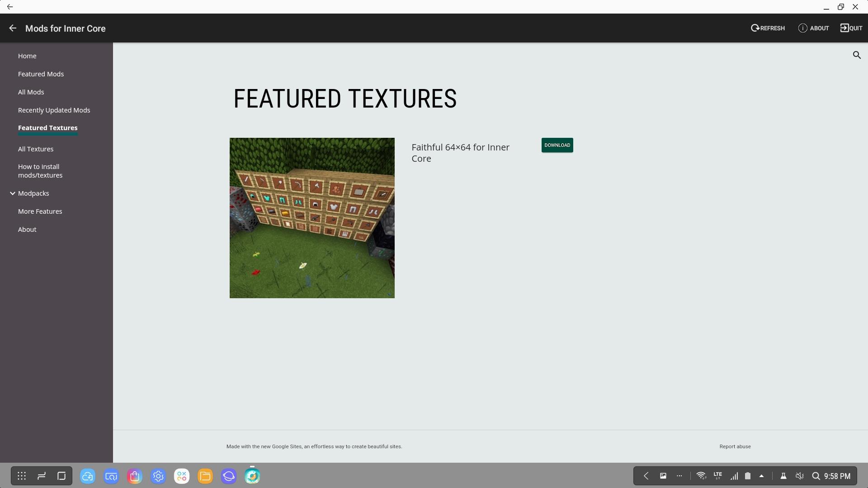
Task: Click the app back arrow beside the title
Action: 13,28
